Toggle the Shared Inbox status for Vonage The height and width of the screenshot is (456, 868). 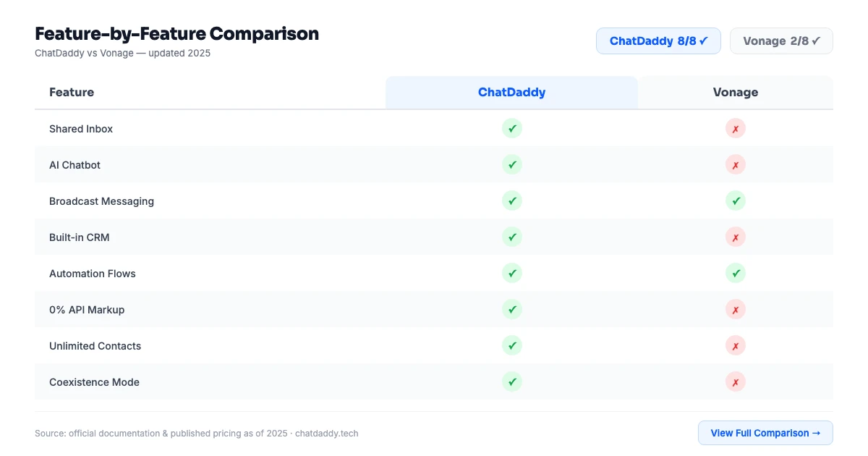coord(736,128)
